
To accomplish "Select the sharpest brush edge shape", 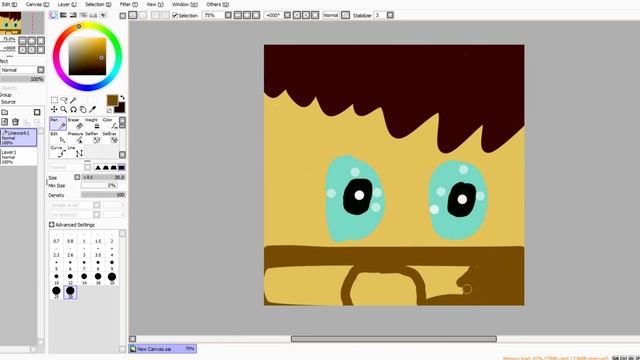I will (x=98, y=167).
